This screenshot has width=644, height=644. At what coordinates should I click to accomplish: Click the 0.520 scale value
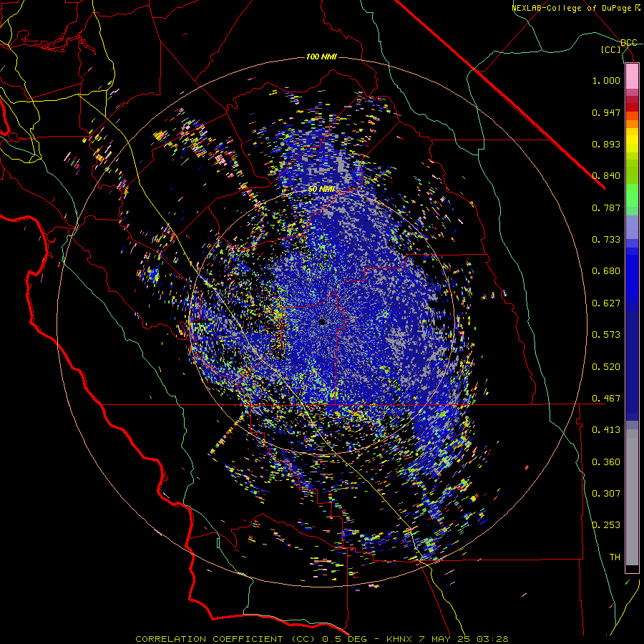pyautogui.click(x=606, y=367)
